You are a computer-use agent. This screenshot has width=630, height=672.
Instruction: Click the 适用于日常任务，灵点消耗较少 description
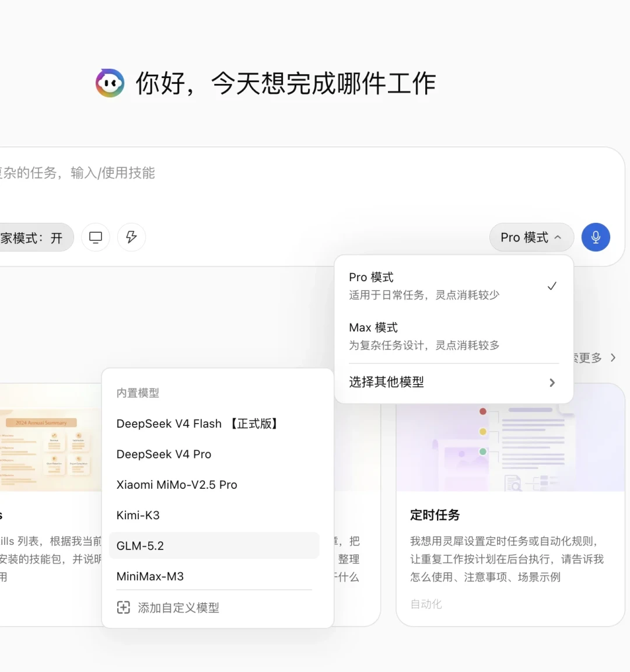click(x=424, y=295)
